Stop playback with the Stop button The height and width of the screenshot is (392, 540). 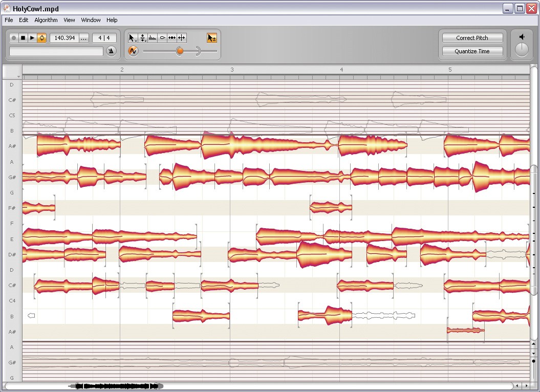tap(23, 38)
